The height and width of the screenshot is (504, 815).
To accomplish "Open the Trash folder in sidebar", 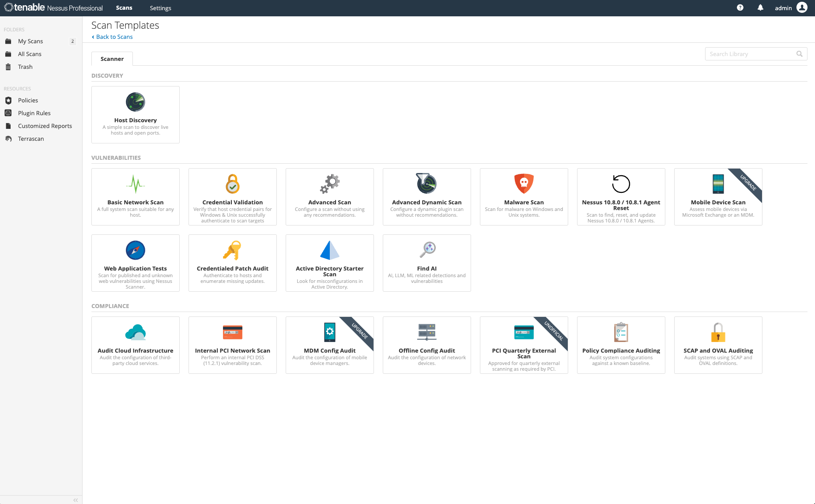I will click(x=25, y=67).
